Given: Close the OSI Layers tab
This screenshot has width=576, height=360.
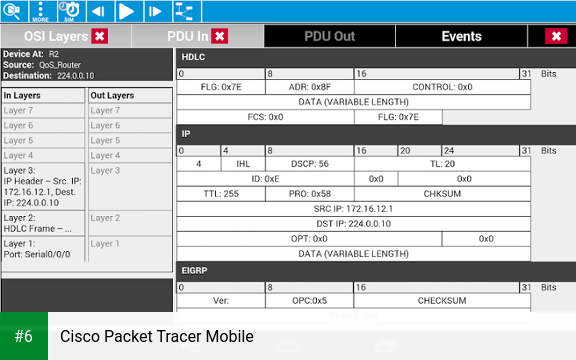Looking at the screenshot, I should click(100, 36).
